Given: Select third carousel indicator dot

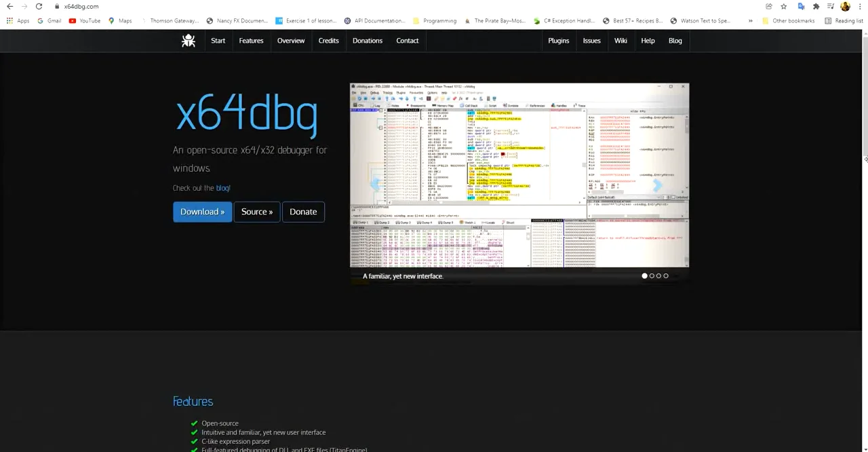Looking at the screenshot, I should point(658,276).
